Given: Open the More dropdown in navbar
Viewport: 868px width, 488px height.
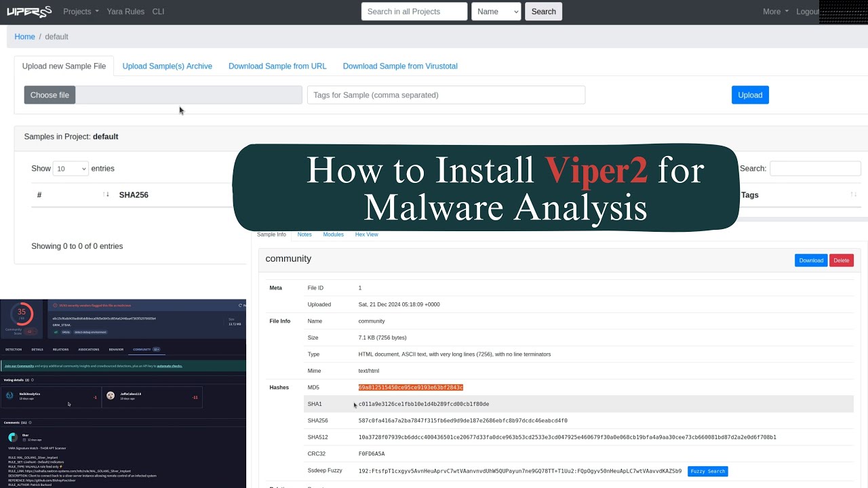Looking at the screenshot, I should click(776, 12).
